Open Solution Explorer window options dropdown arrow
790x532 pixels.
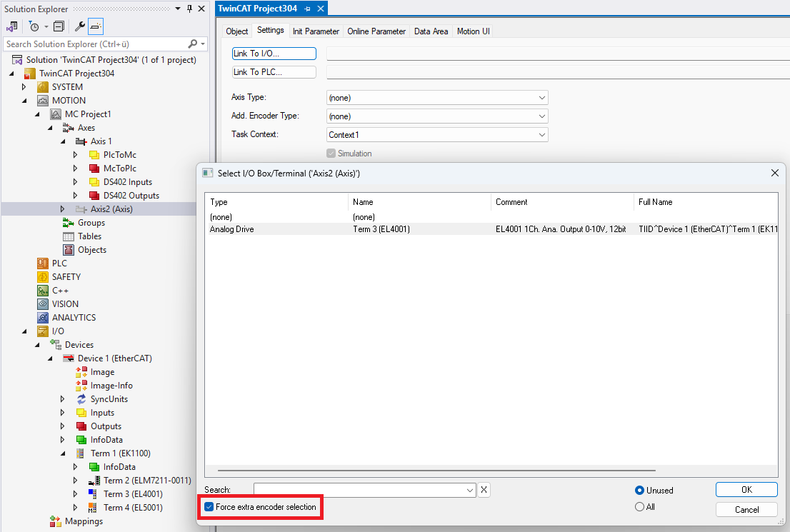[x=178, y=9]
